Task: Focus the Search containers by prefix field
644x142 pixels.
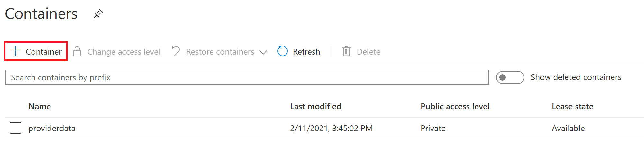Action: click(247, 77)
